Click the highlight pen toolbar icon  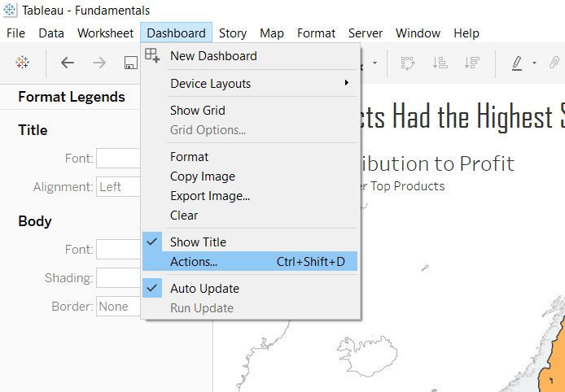[x=517, y=63]
